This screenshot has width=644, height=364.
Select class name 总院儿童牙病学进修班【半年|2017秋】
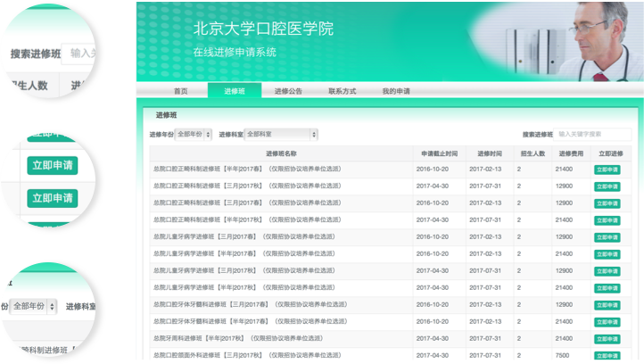[x=244, y=287]
